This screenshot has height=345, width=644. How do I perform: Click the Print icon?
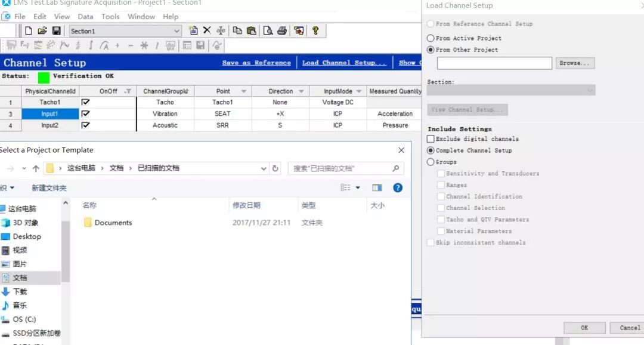(x=281, y=30)
